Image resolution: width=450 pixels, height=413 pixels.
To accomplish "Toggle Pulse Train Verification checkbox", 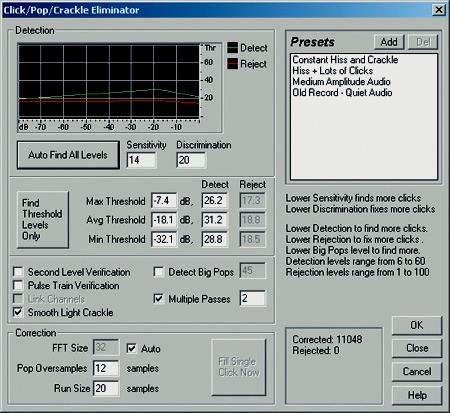I will (18, 285).
